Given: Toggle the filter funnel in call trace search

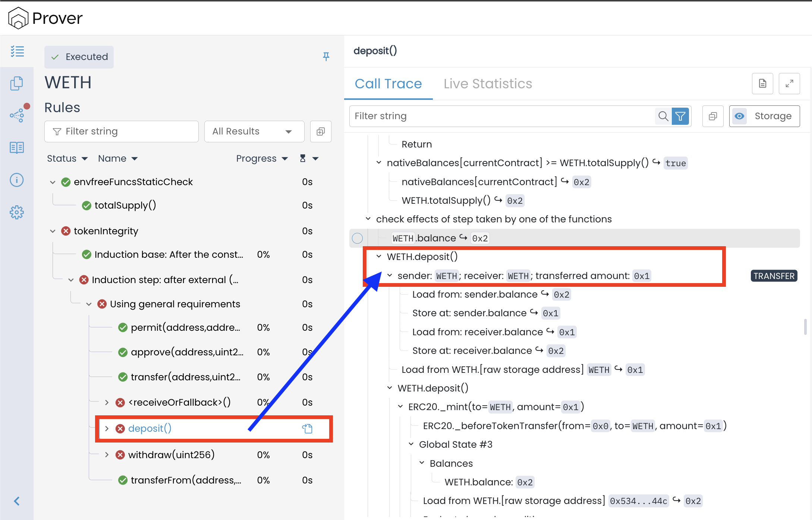Looking at the screenshot, I should coord(680,116).
